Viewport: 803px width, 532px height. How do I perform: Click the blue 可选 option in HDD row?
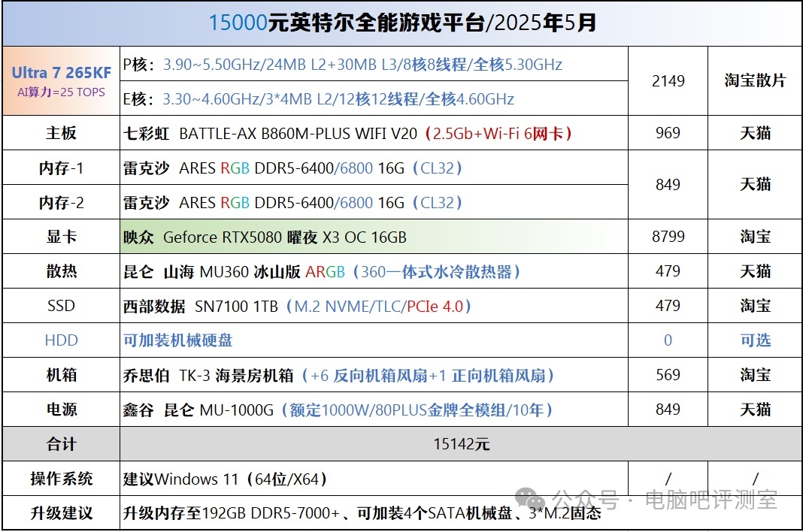coord(755,340)
